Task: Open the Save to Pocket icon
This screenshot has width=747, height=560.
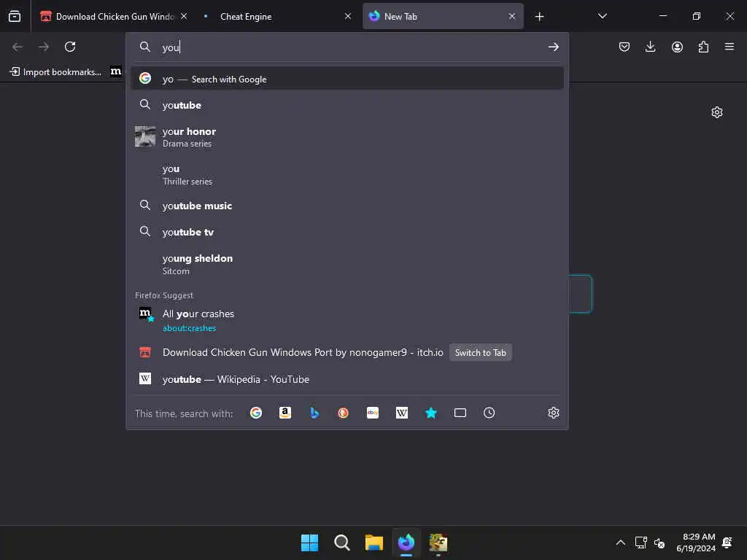Action: click(624, 47)
